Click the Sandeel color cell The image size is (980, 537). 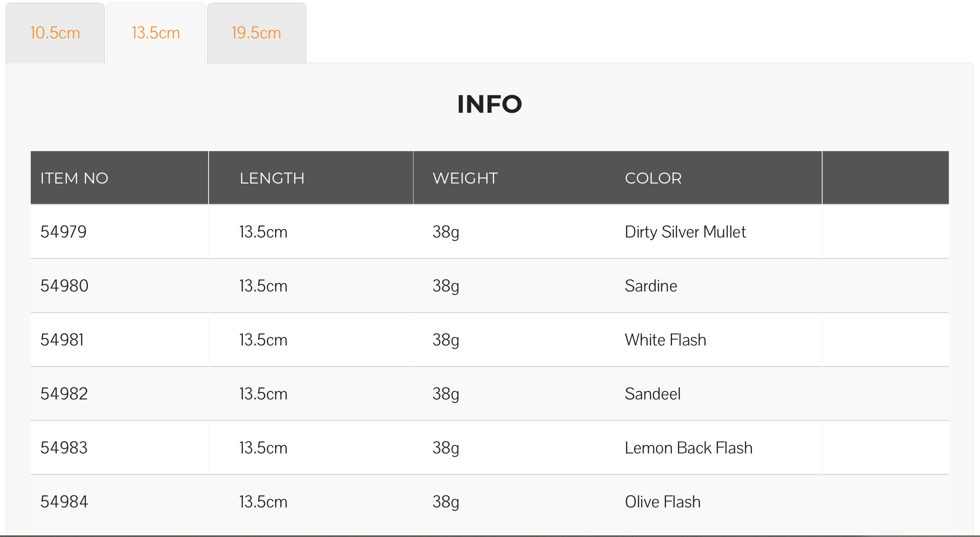coord(652,394)
